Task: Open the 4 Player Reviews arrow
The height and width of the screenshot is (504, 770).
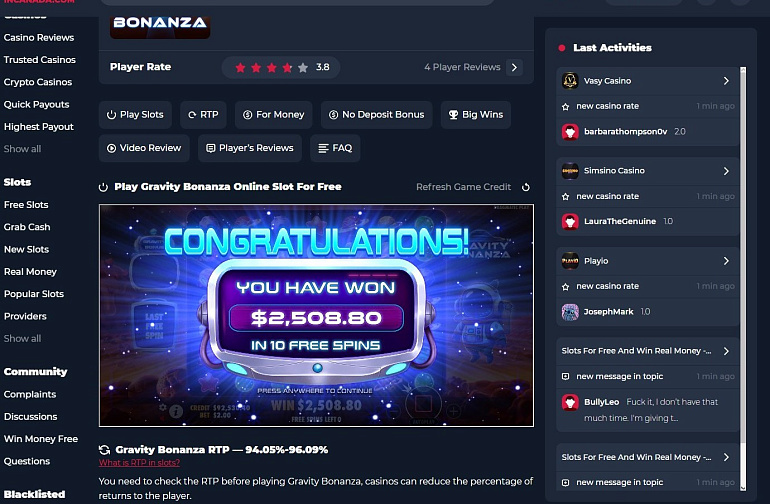Action: pos(514,67)
